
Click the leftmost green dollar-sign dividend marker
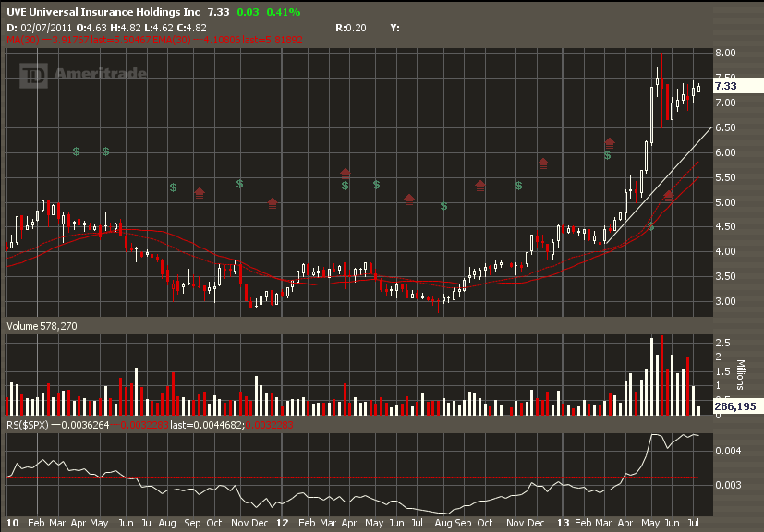point(77,151)
